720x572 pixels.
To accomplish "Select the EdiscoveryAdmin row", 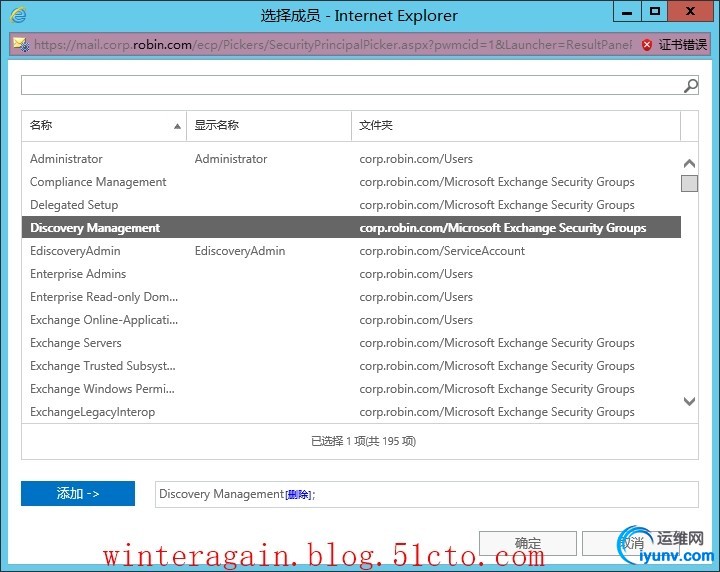I will 351,251.
